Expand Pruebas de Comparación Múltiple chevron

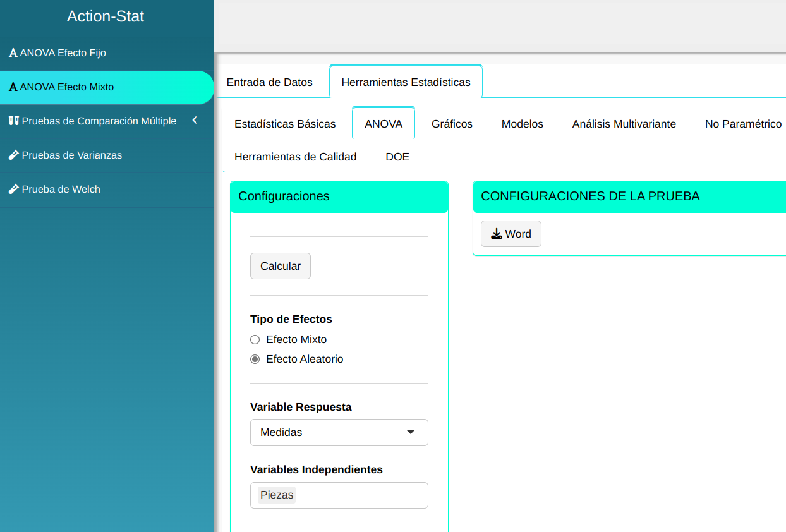[195, 120]
